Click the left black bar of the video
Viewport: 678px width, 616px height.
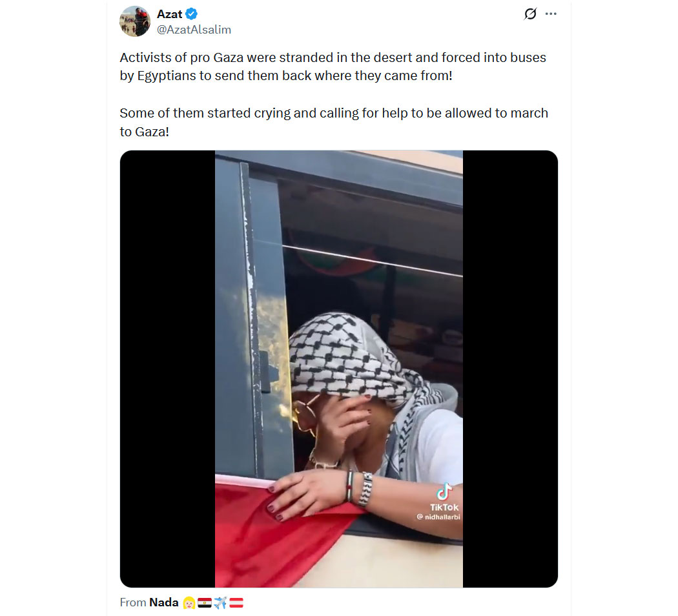click(167, 369)
